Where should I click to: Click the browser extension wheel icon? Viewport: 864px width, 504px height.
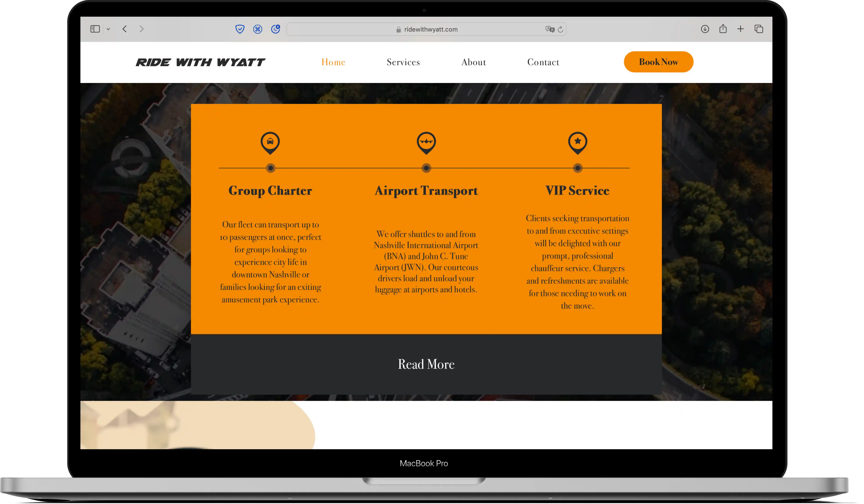[258, 29]
